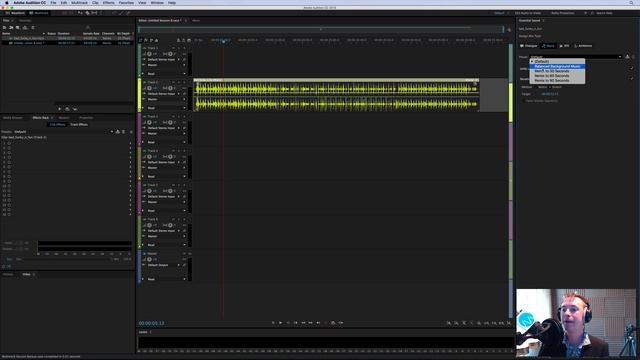Solo Track 2
This screenshot has width=640, height=360.
coord(179,82)
